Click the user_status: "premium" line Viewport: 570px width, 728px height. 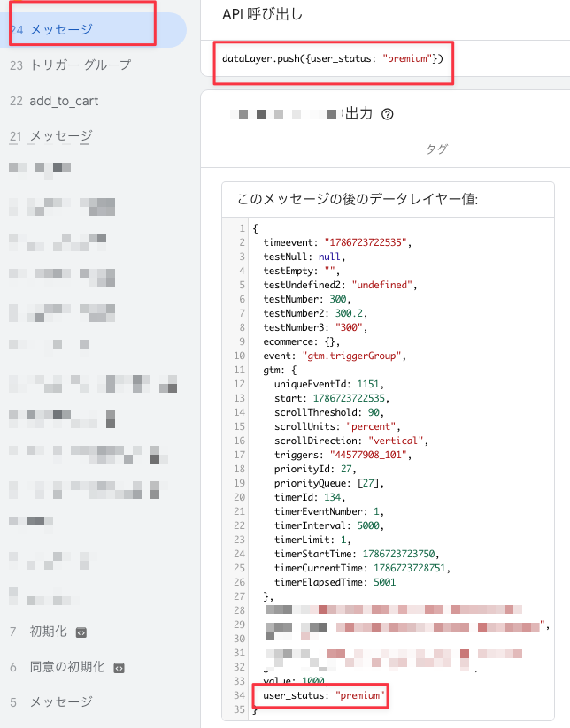point(324,695)
